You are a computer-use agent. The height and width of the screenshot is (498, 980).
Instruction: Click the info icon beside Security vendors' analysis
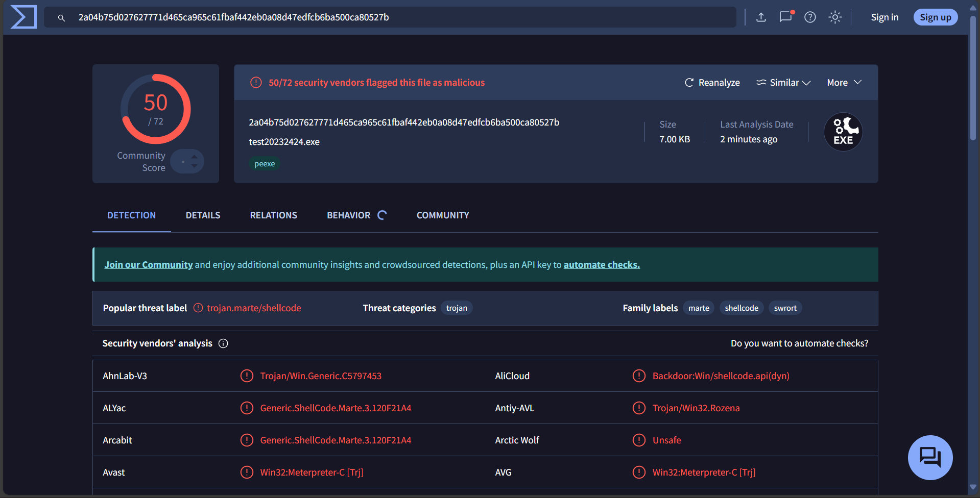pyautogui.click(x=223, y=343)
